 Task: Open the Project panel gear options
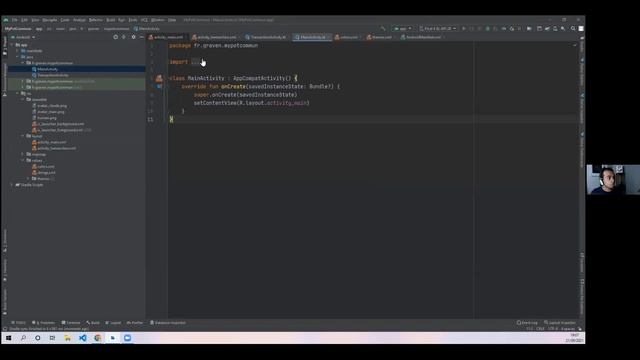point(133,37)
